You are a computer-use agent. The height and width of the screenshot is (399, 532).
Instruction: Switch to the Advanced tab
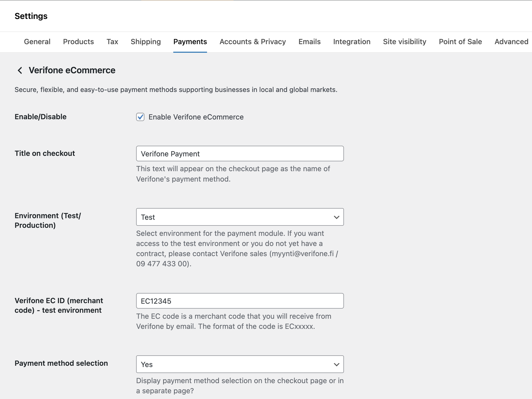click(511, 42)
